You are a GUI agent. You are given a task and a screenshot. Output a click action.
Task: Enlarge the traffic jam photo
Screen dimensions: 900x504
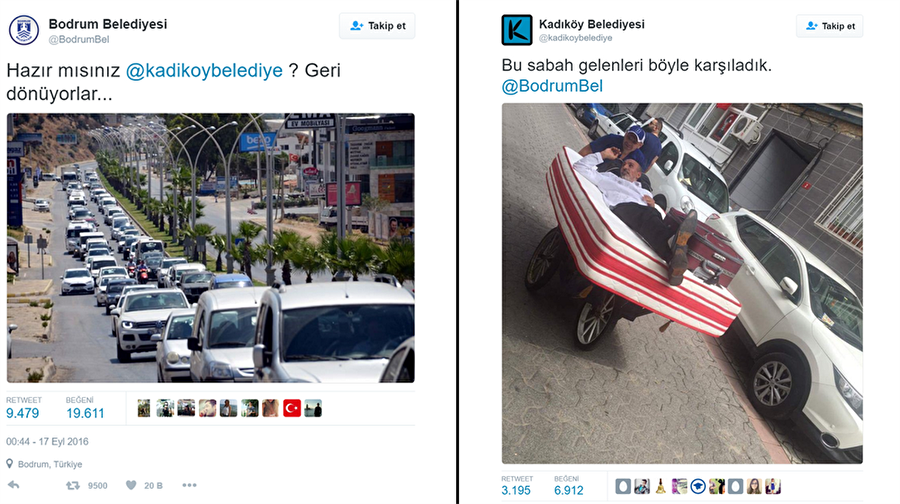pos(211,248)
